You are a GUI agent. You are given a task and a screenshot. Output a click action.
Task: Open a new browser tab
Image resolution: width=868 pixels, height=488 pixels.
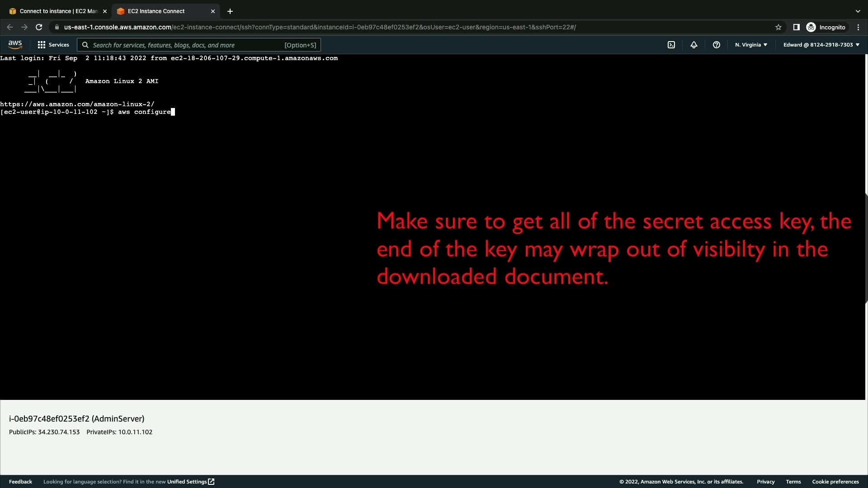(x=230, y=11)
